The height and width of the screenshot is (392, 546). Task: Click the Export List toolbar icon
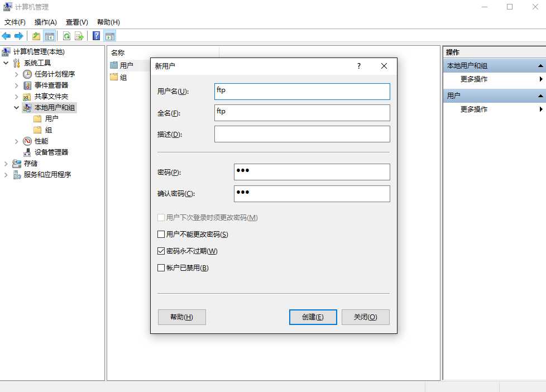click(79, 36)
